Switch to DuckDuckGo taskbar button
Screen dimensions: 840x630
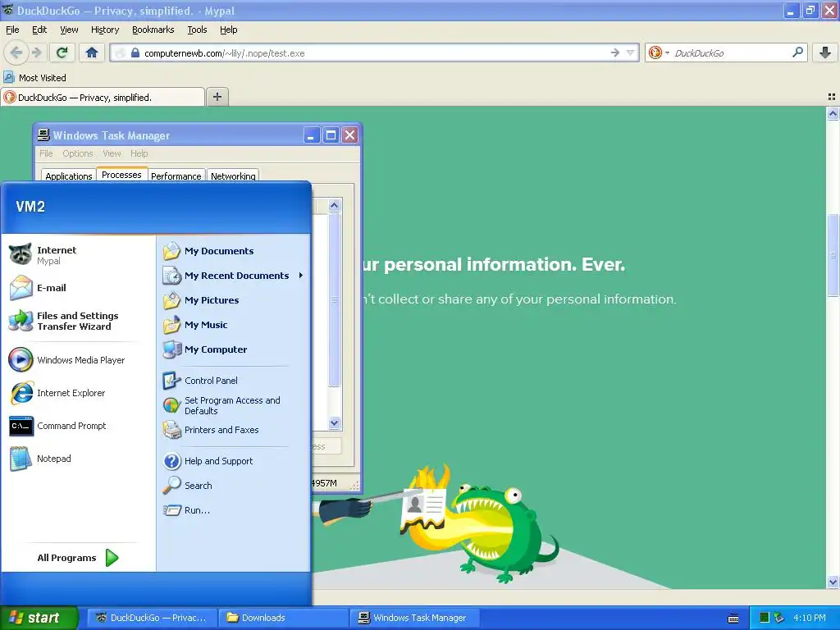click(152, 618)
